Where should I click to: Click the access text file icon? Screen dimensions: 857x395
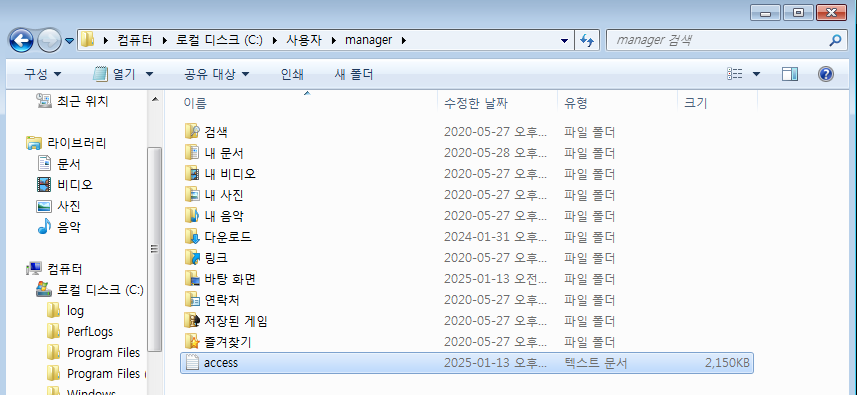(x=192, y=363)
